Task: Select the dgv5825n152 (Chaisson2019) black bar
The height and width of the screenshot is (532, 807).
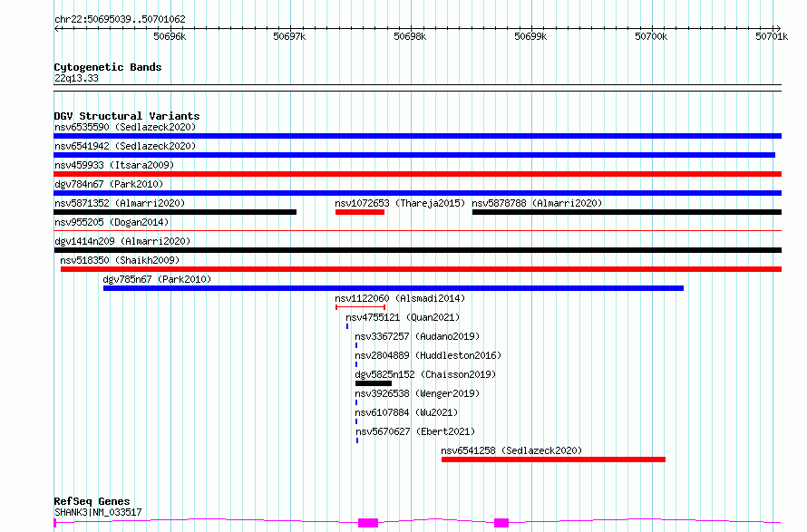Action: 374,383
